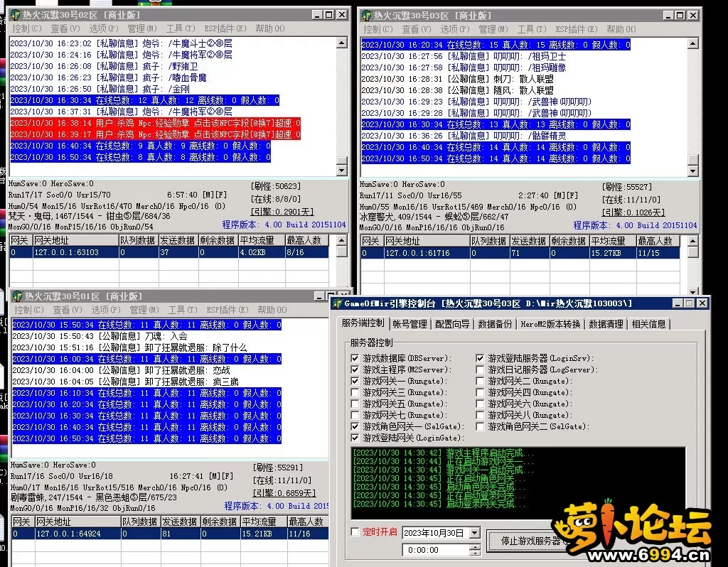Screen dimensions: 728x567
Task: Click 停止游戏服务器 button
Action: click(530, 541)
